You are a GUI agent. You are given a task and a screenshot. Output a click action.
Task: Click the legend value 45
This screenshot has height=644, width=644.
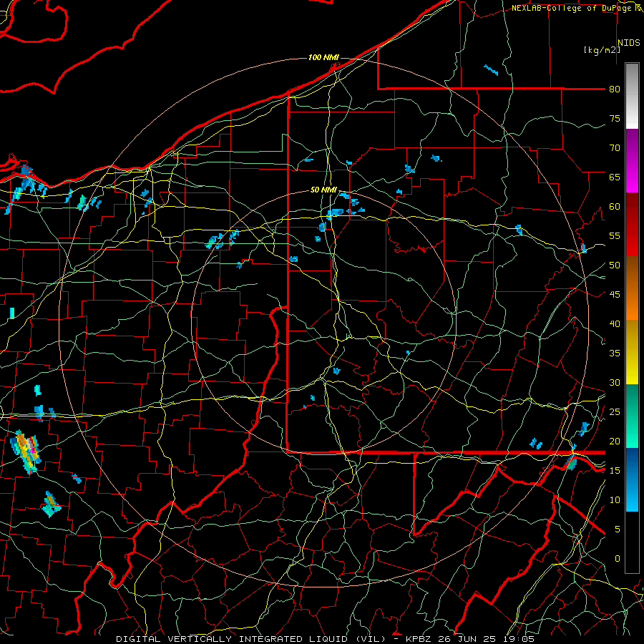click(615, 295)
